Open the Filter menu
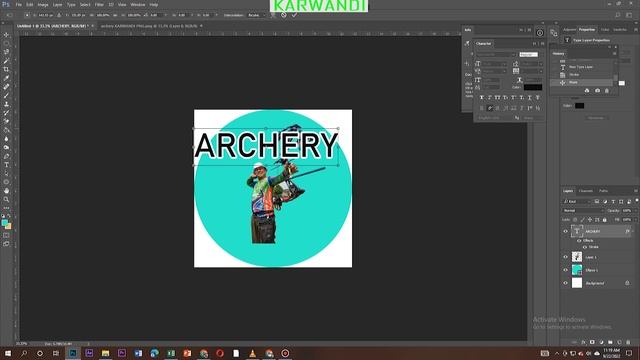The height and width of the screenshot is (360, 640). 99,4
